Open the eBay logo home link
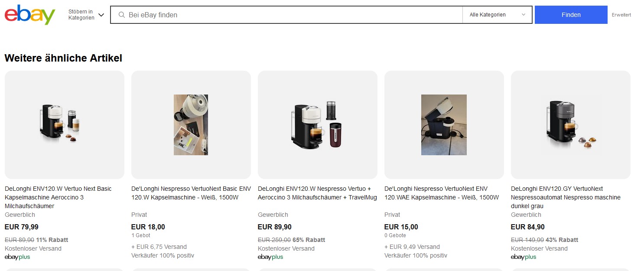This screenshot has height=271, width=644. coord(30,15)
